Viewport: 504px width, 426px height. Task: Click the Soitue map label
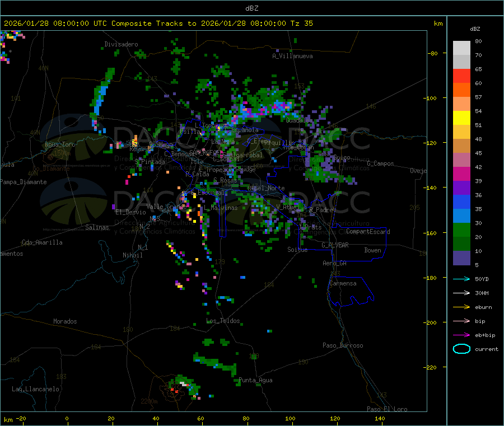pos(297,250)
